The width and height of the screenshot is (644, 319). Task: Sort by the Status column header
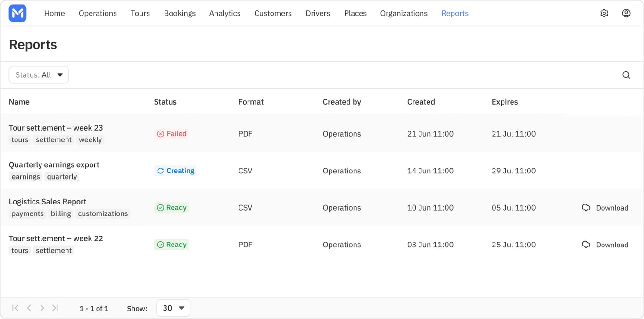pyautogui.click(x=165, y=102)
